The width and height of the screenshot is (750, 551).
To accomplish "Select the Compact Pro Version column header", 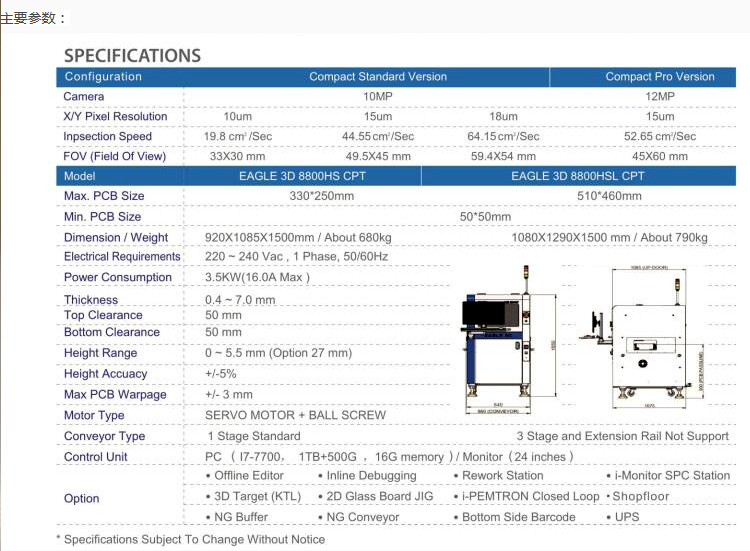I will click(x=660, y=77).
